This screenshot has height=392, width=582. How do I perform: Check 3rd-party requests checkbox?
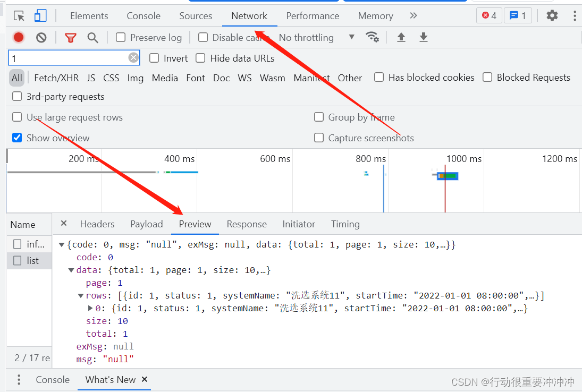point(17,97)
